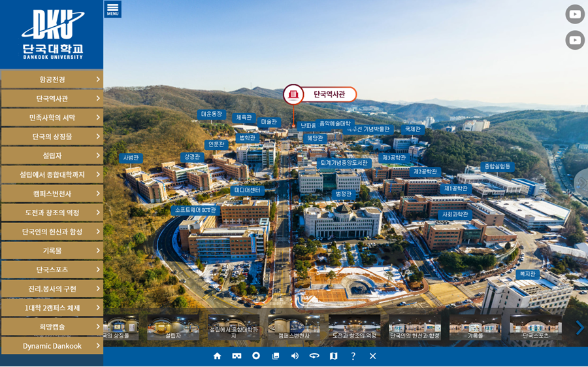Click the 제1공학관 building label

click(456, 188)
